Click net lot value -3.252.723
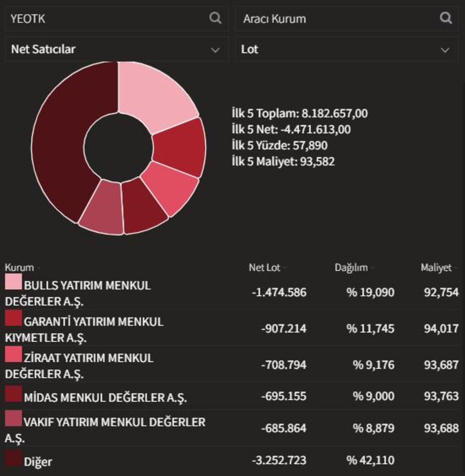 (x=279, y=460)
